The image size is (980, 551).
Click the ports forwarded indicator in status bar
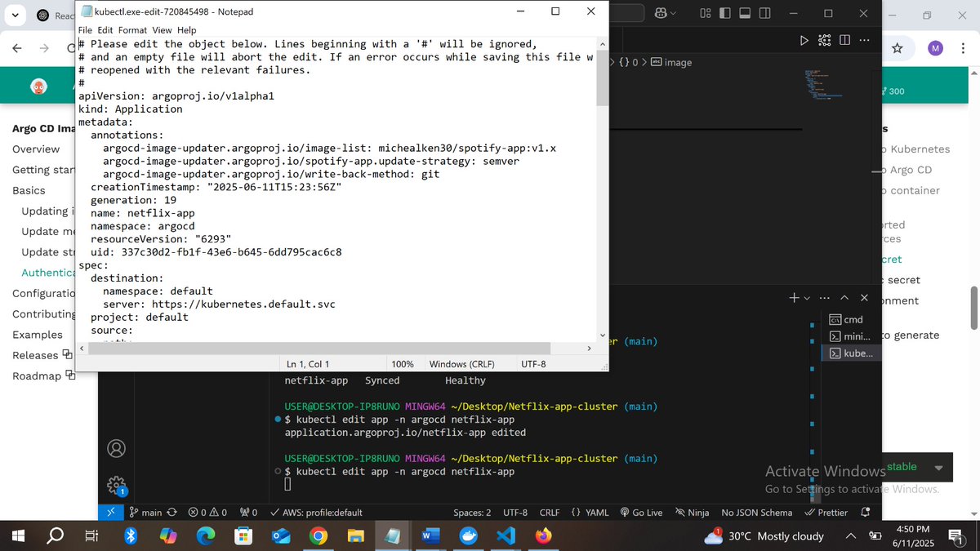pyautogui.click(x=248, y=513)
